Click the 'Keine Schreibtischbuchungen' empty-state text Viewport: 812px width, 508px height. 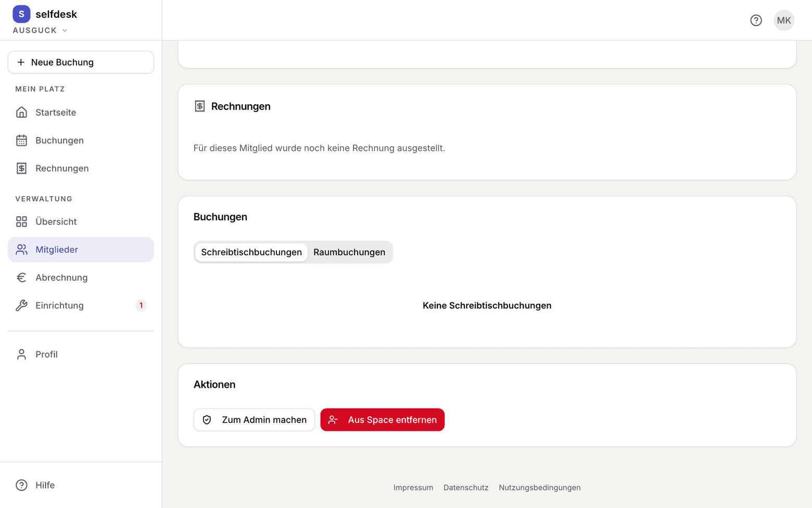coord(487,306)
